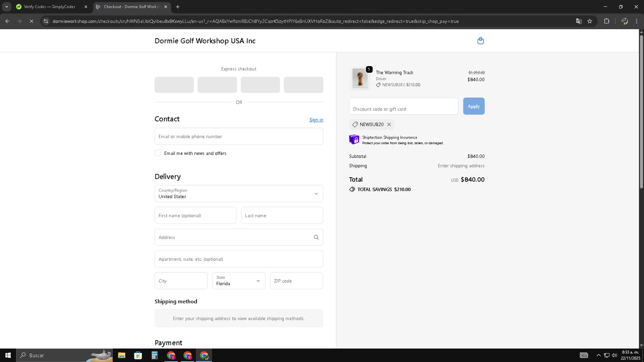Image resolution: width=644 pixels, height=362 pixels.
Task: Close the Verify Codes SimplyCodes tab
Action: click(85, 7)
